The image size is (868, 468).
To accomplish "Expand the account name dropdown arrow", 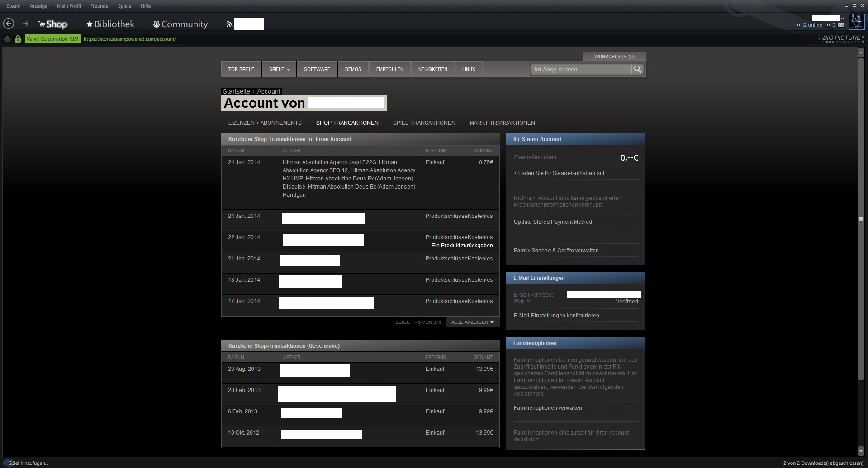I will click(x=842, y=19).
